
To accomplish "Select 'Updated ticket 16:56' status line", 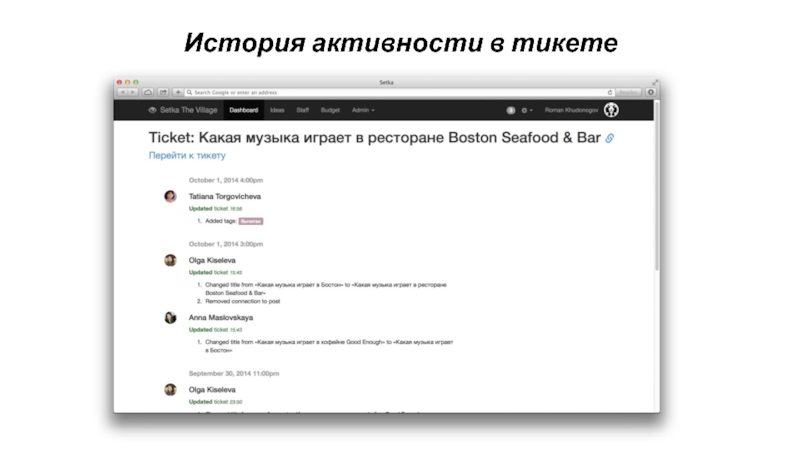I will 215,209.
